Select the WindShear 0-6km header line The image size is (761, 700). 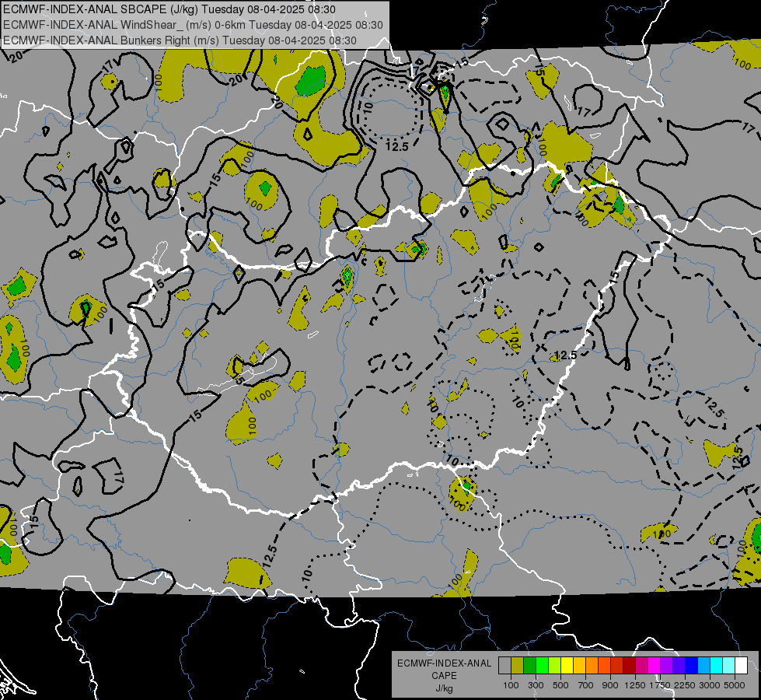[193, 25]
